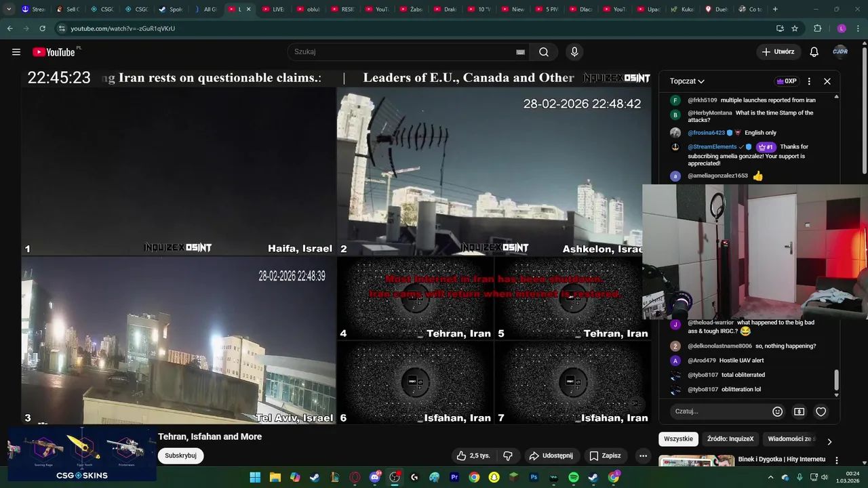Open @StreamElements username in chat
This screenshot has width=868, height=488.
[712, 147]
